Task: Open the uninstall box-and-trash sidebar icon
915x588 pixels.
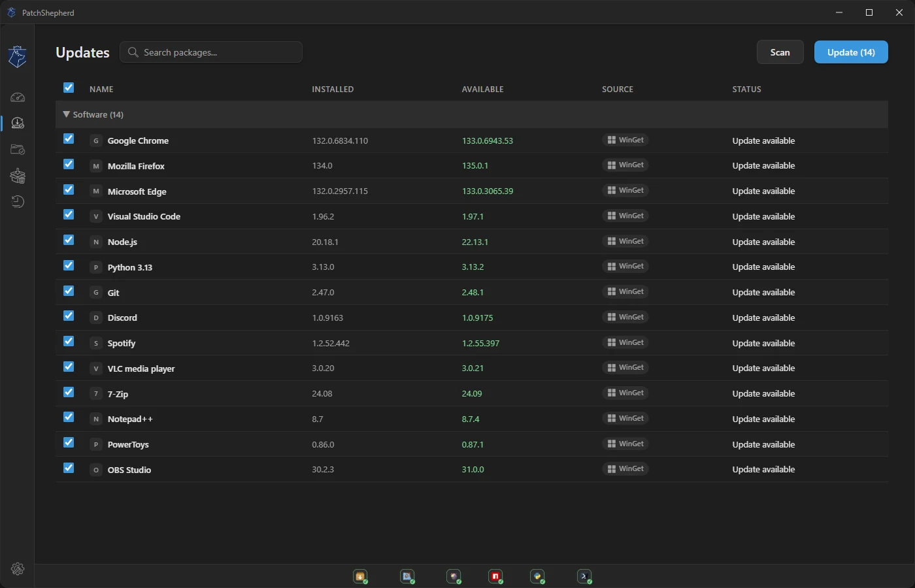Action: pyautogui.click(x=18, y=176)
